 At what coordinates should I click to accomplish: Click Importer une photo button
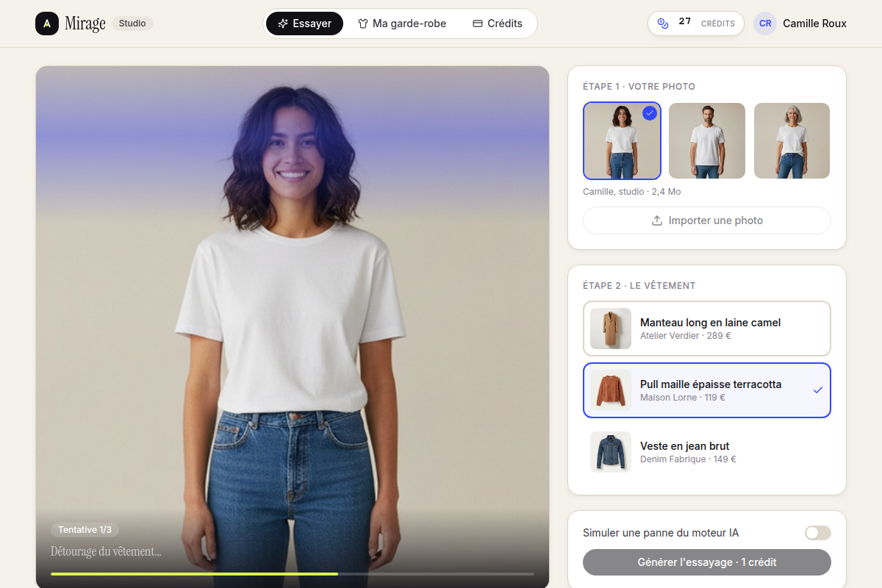707,220
